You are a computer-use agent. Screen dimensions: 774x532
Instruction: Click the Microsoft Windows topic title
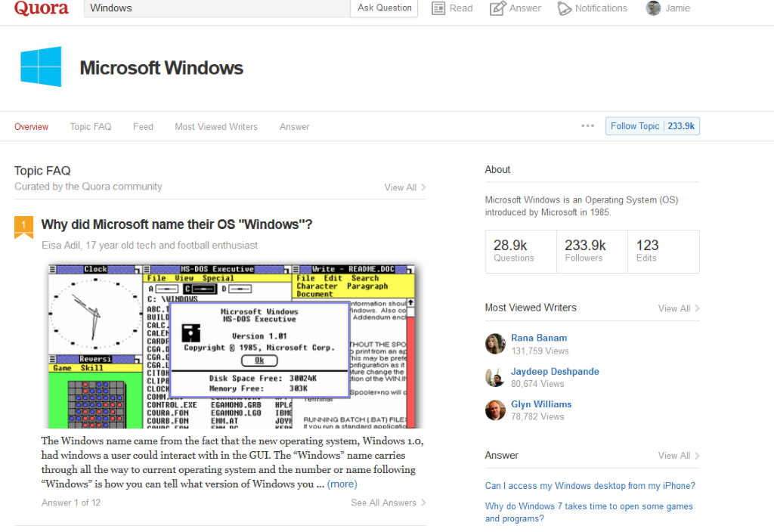162,67
